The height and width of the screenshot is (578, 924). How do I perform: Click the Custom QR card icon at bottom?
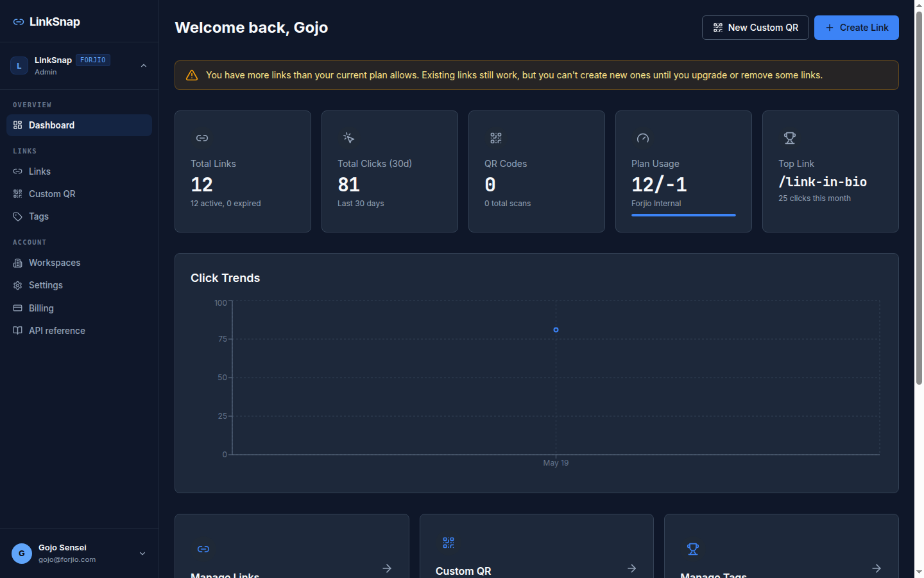click(449, 543)
